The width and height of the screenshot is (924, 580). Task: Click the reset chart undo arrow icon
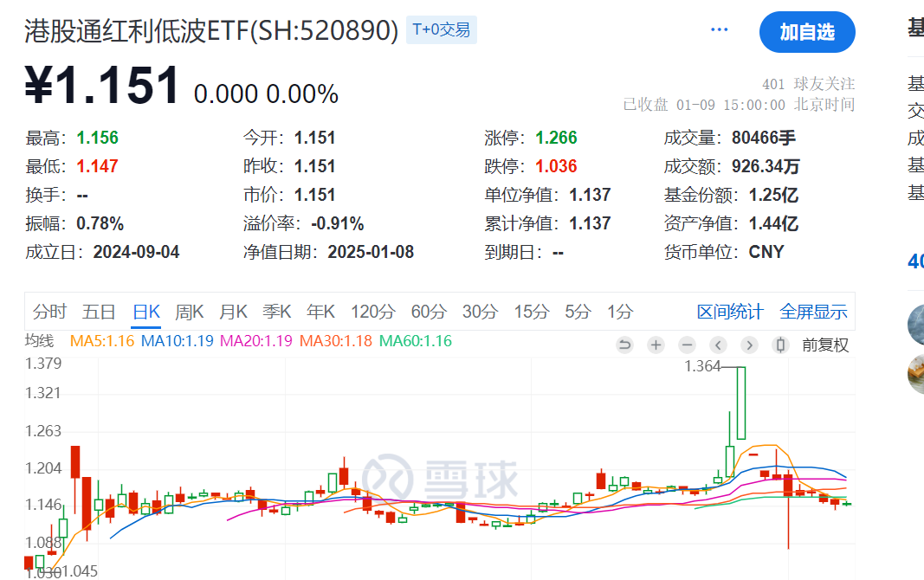tap(624, 345)
